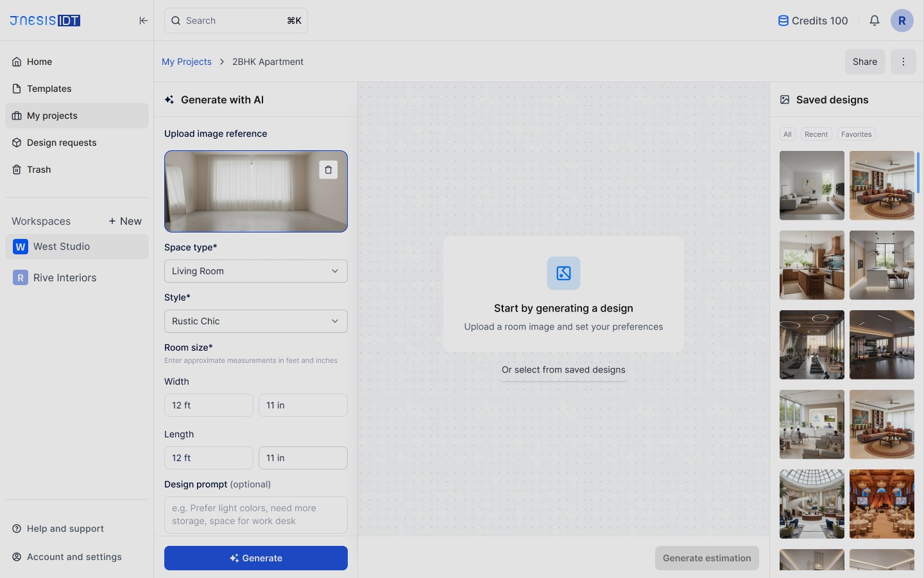Delete the uploaded image reference
The image size is (924, 578).
click(328, 170)
